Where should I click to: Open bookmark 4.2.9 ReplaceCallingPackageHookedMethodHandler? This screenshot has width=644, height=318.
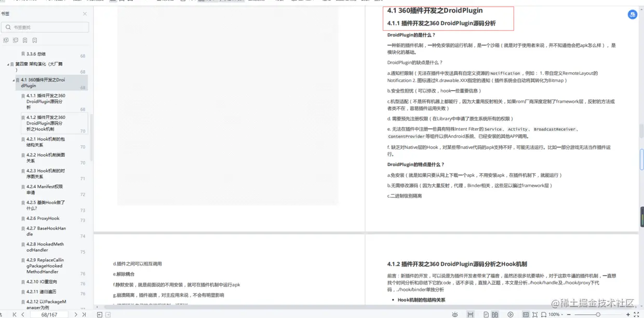click(x=45, y=266)
